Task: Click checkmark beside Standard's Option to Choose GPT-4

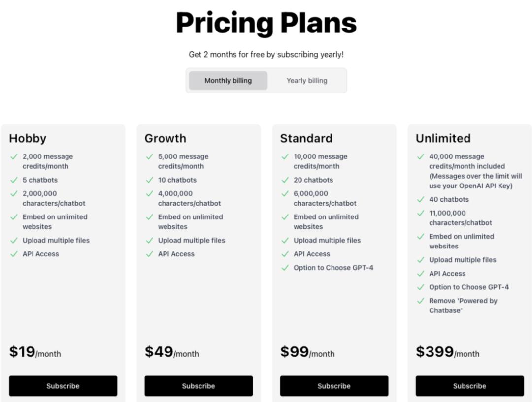Action: tap(285, 268)
